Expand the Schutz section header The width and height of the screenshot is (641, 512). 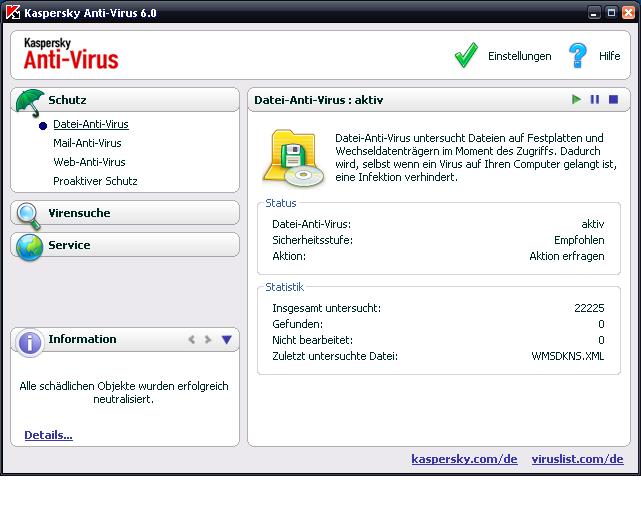pyautogui.click(x=125, y=100)
